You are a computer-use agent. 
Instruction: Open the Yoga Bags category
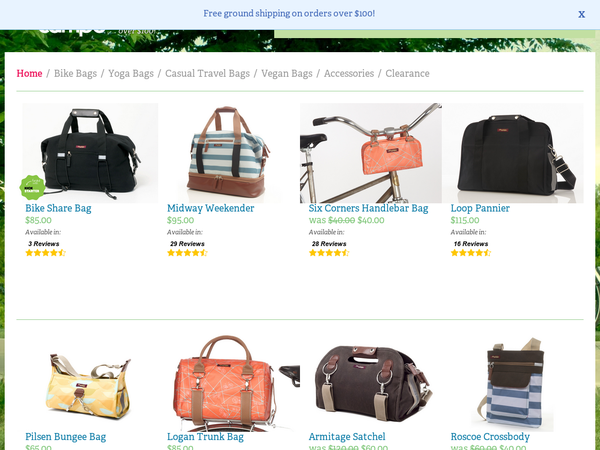click(131, 73)
